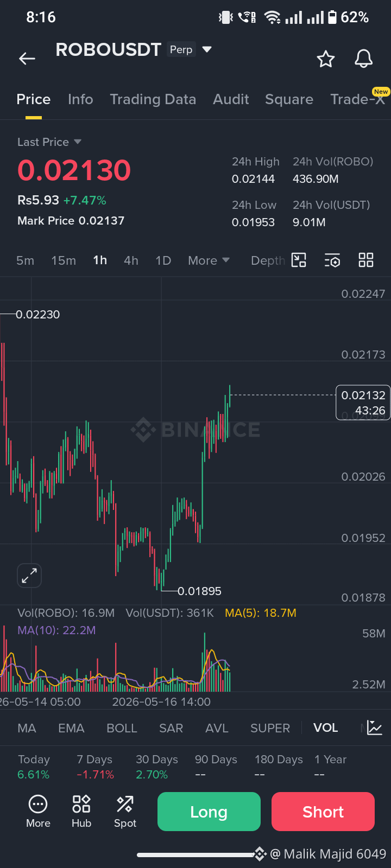Viewport: 391px width, 868px height.
Task: Tap the Rs5.93 converted price
Action: (38, 200)
